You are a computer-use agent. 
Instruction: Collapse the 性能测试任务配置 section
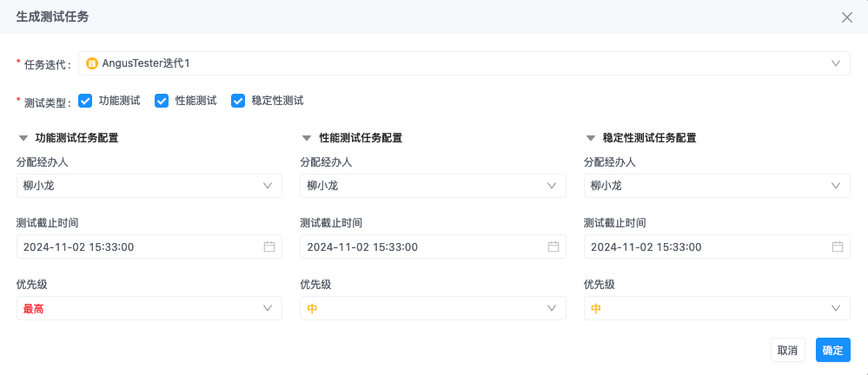coord(307,138)
